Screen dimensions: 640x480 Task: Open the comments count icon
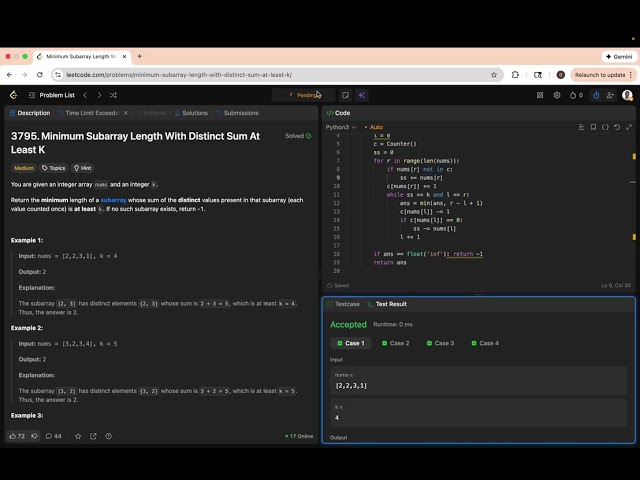click(46, 436)
